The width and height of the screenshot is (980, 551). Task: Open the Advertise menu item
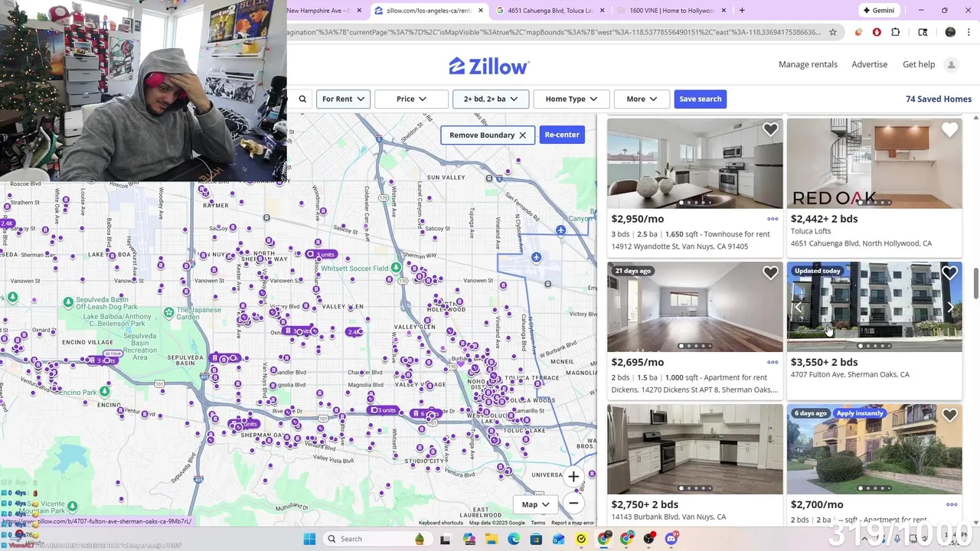(870, 64)
